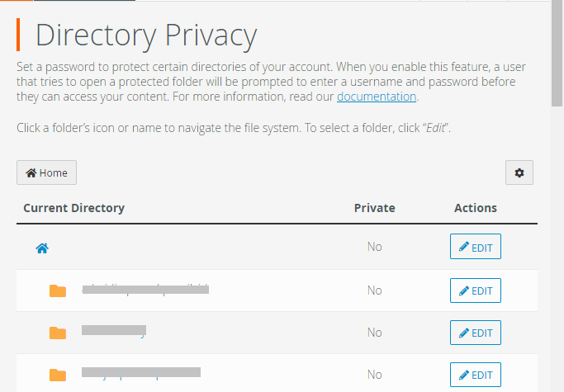The image size is (564, 392).
Task: Click the Actions column header
Action: pyautogui.click(x=475, y=208)
